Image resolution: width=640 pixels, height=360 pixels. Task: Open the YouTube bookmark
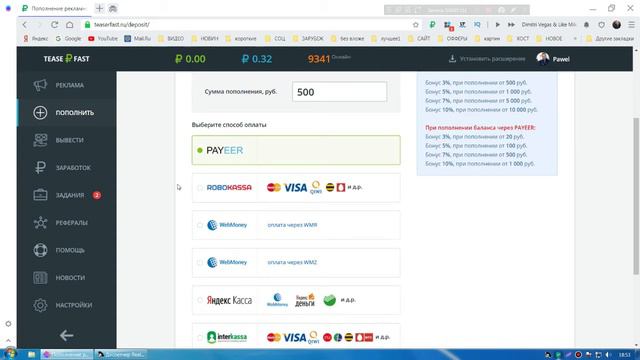[x=103, y=38]
